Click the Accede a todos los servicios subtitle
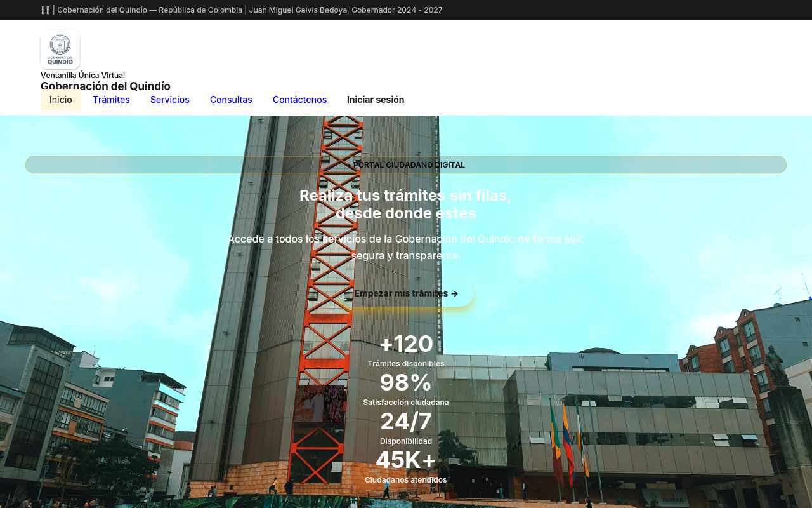The image size is (812, 508). (x=406, y=247)
